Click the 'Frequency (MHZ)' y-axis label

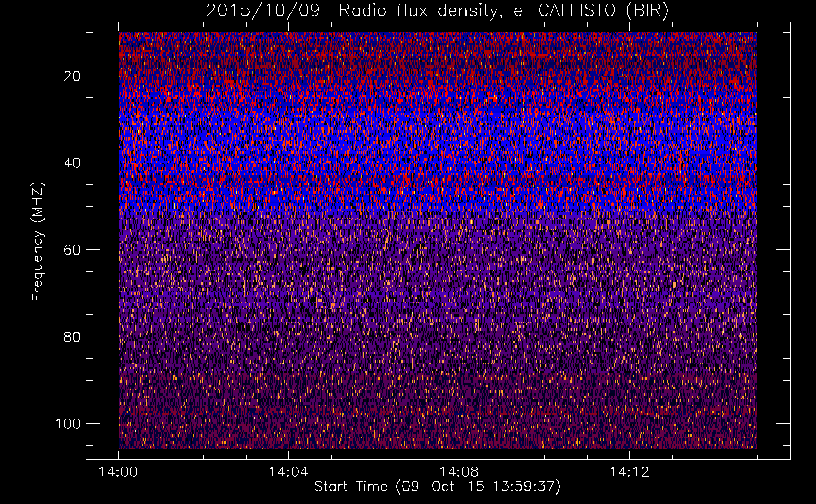(38, 241)
